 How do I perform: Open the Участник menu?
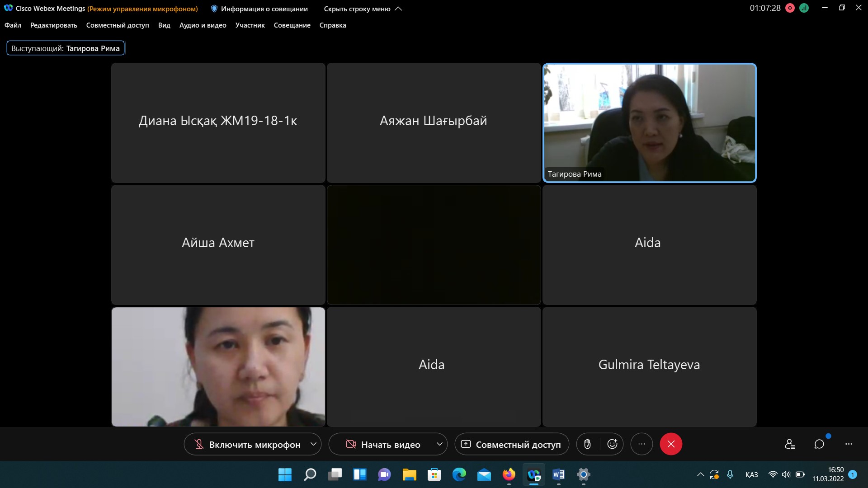click(x=250, y=25)
